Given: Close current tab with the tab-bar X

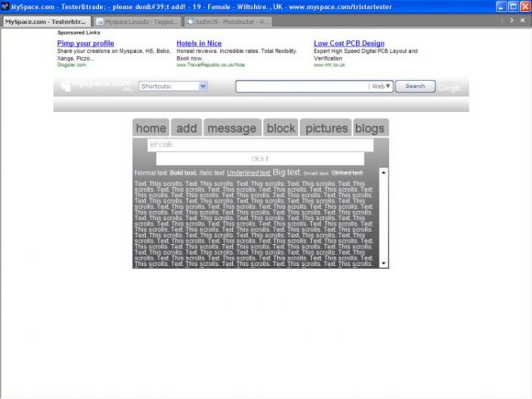Looking at the screenshot, I should pyautogui.click(x=523, y=20).
